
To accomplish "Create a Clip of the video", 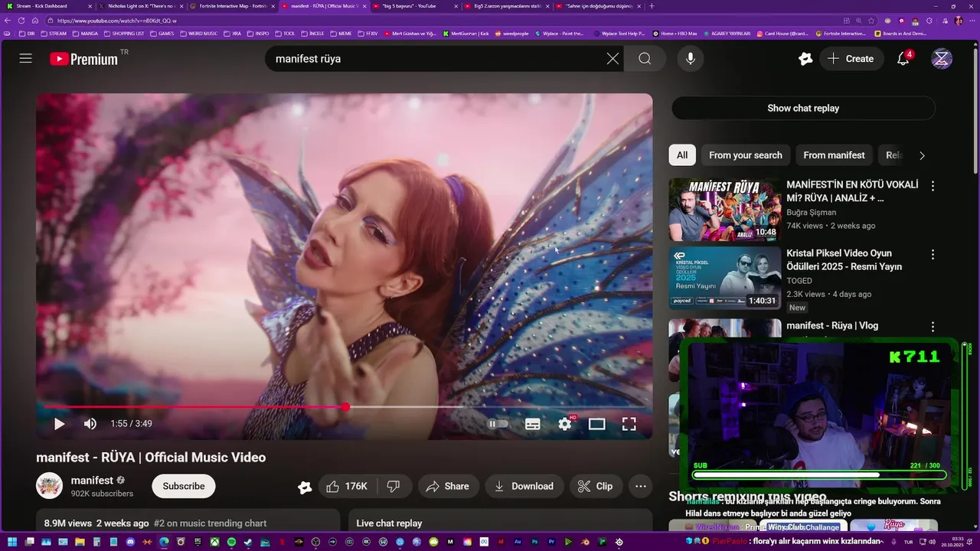I will [596, 487].
